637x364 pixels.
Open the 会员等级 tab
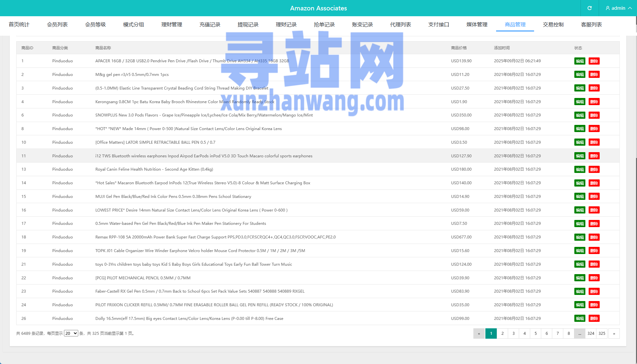95,25
